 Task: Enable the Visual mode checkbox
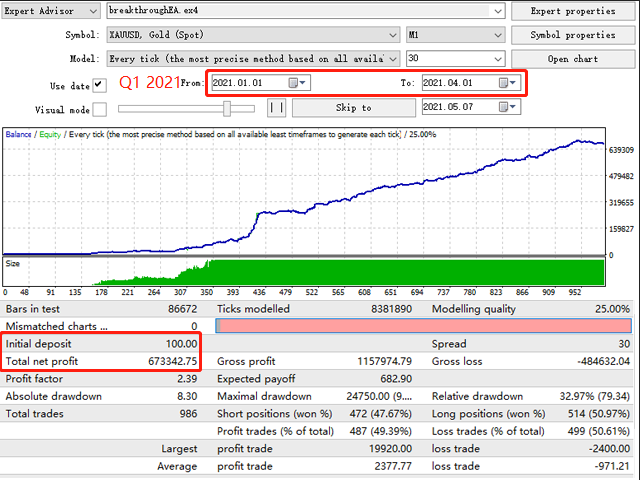[x=99, y=109]
